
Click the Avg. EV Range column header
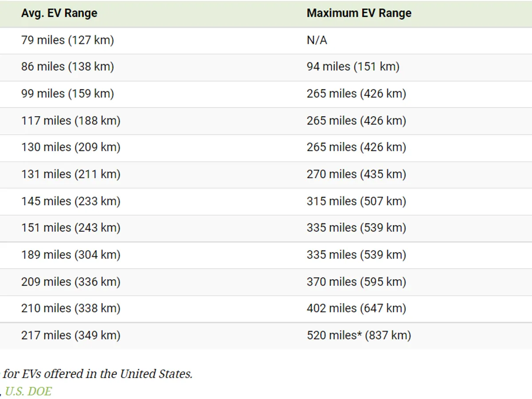click(x=59, y=13)
